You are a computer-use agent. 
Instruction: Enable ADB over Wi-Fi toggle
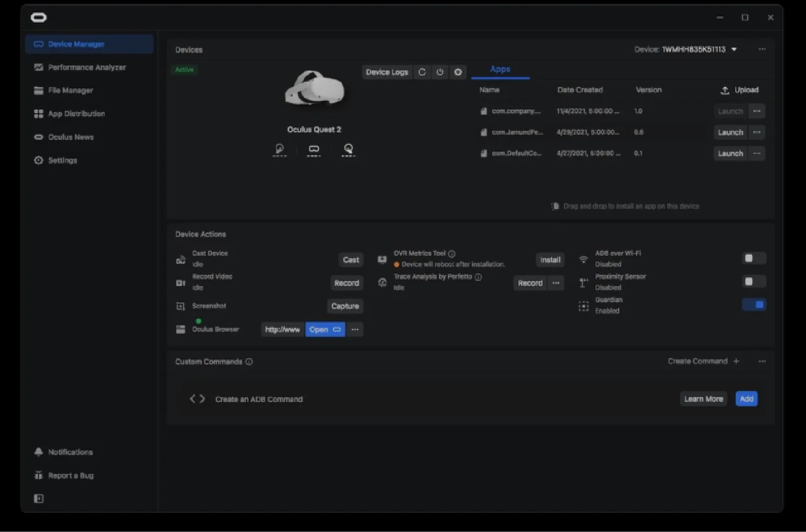click(753, 259)
